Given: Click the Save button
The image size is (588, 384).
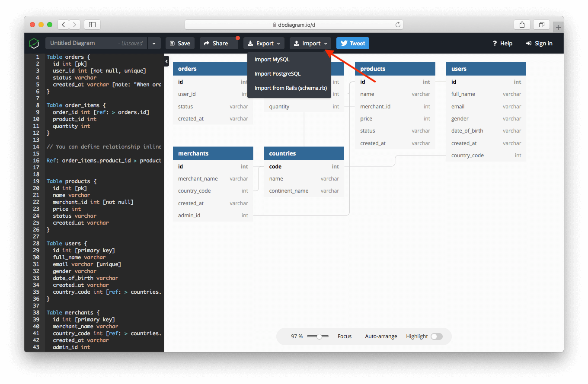Looking at the screenshot, I should tap(180, 43).
